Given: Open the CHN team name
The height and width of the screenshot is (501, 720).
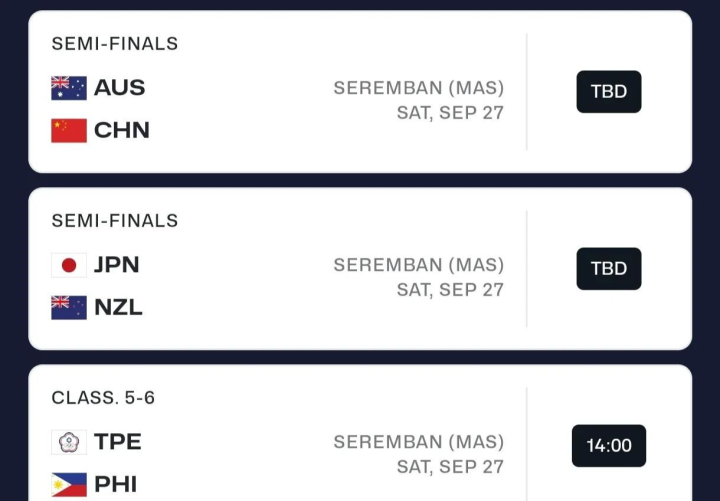Looking at the screenshot, I should coord(121,130).
